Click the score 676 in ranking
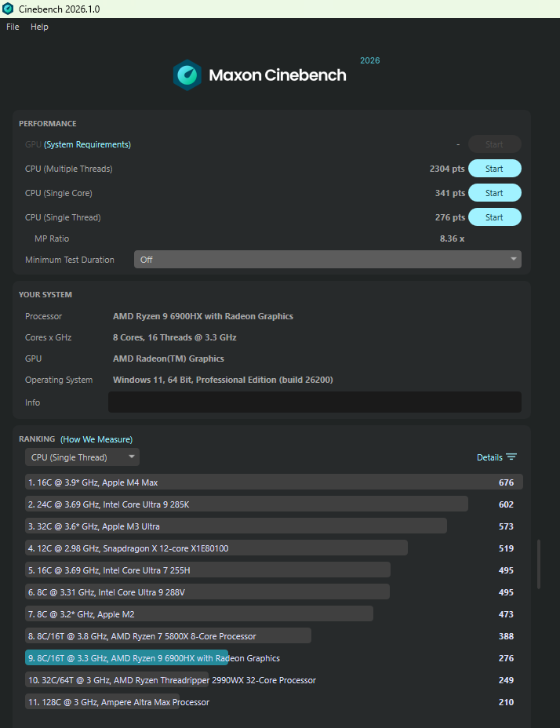Viewport: 560px width, 728px height. pyautogui.click(x=506, y=482)
